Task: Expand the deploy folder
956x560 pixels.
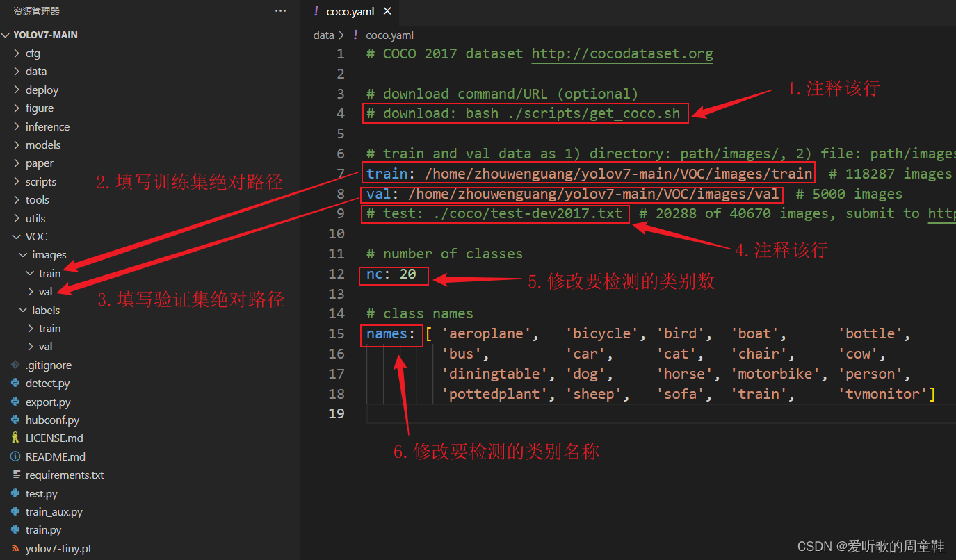Action: pyautogui.click(x=17, y=90)
